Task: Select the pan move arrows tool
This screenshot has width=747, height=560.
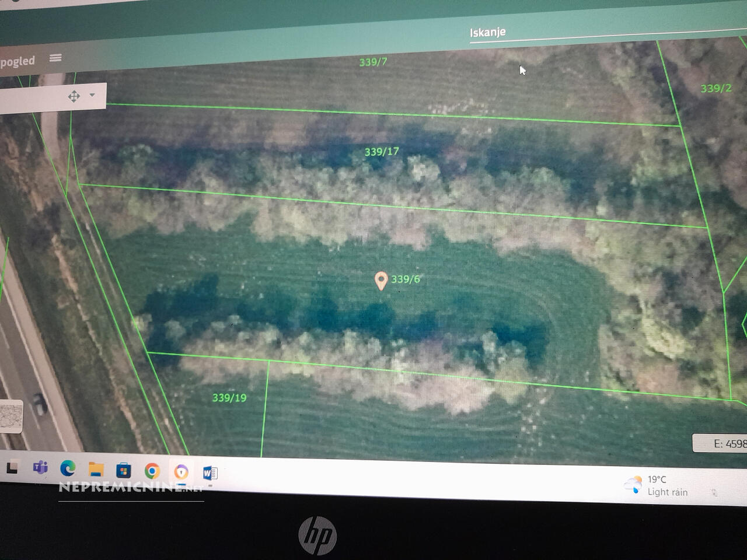Action: (x=74, y=96)
